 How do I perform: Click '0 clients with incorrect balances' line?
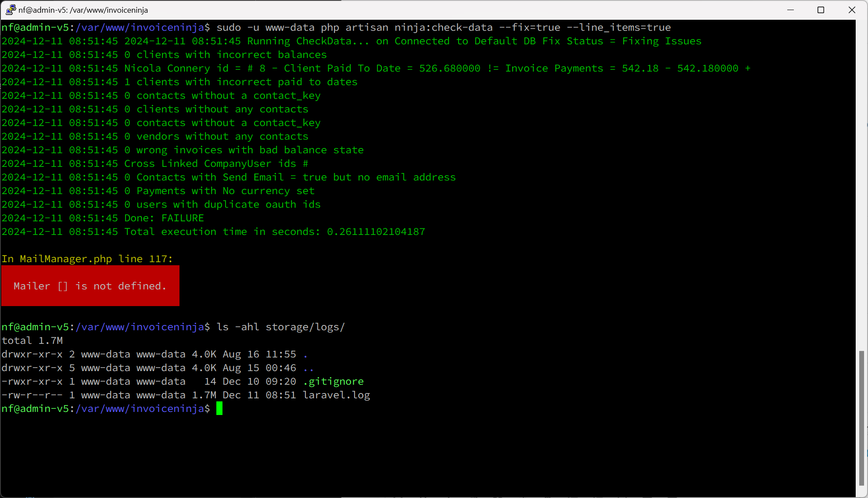point(164,54)
